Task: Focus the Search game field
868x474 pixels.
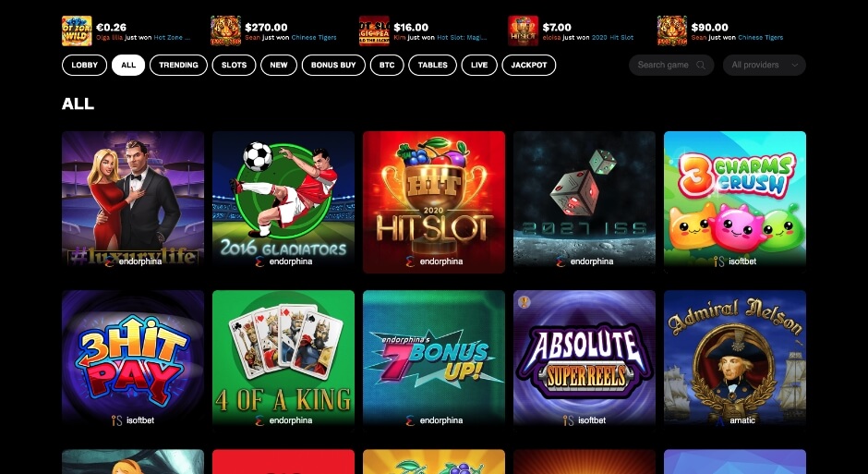Action: tap(671, 66)
